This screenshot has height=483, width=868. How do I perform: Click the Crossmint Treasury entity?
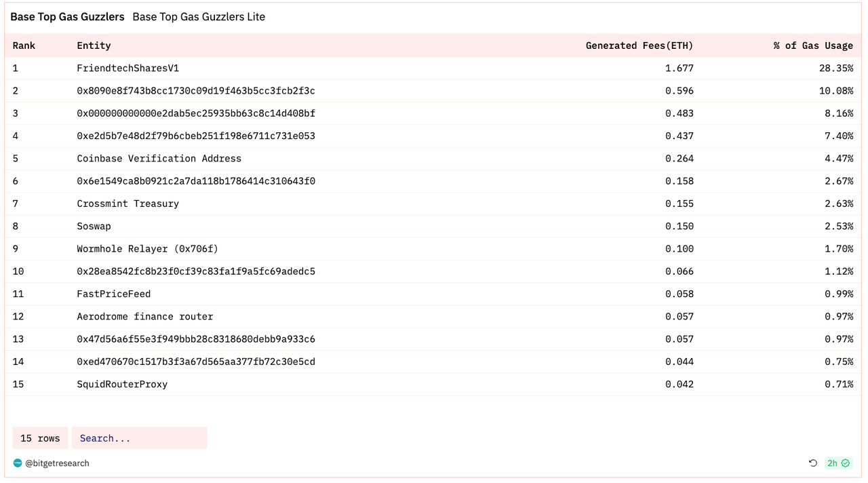(x=127, y=204)
